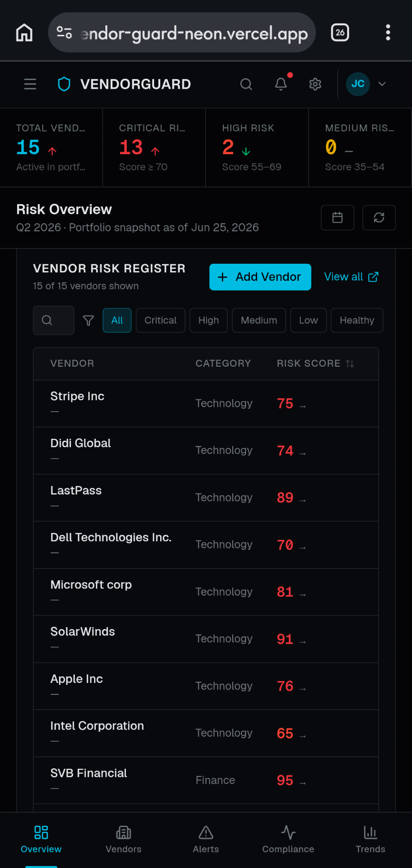Refresh the risk overview snapshot

pos(379,218)
